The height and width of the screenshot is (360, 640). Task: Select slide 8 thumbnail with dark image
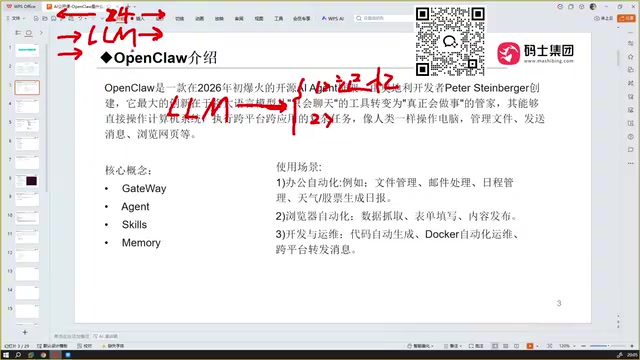click(x=27, y=181)
